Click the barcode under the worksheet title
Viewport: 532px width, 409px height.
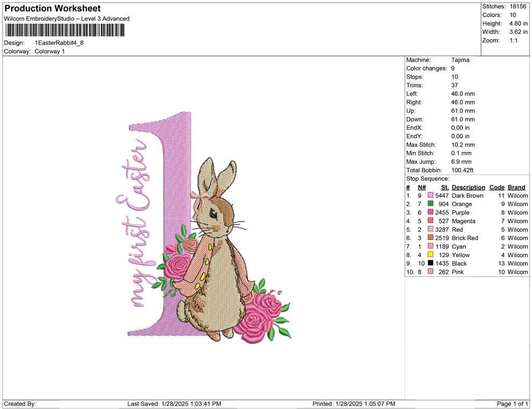pyautogui.click(x=64, y=31)
